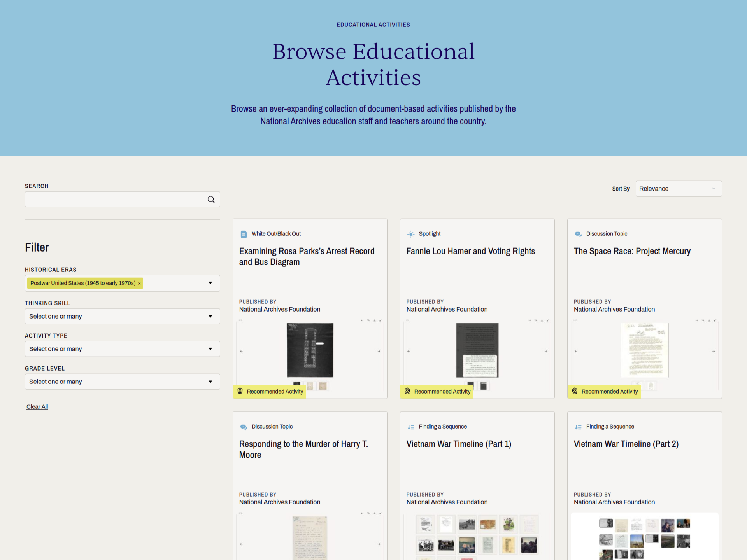This screenshot has width=747, height=560.
Task: Click the left arrow in Rosa Parks card preview
Action: point(241,351)
